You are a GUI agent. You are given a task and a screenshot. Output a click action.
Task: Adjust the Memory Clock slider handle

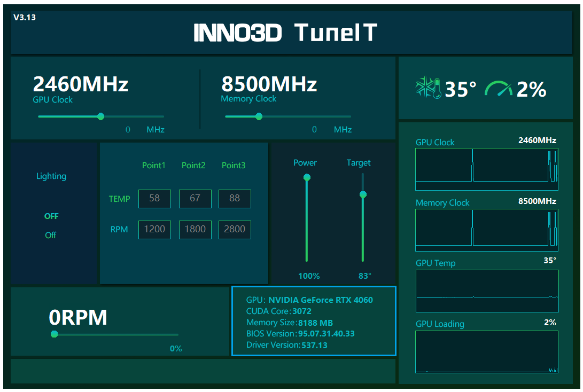(259, 116)
